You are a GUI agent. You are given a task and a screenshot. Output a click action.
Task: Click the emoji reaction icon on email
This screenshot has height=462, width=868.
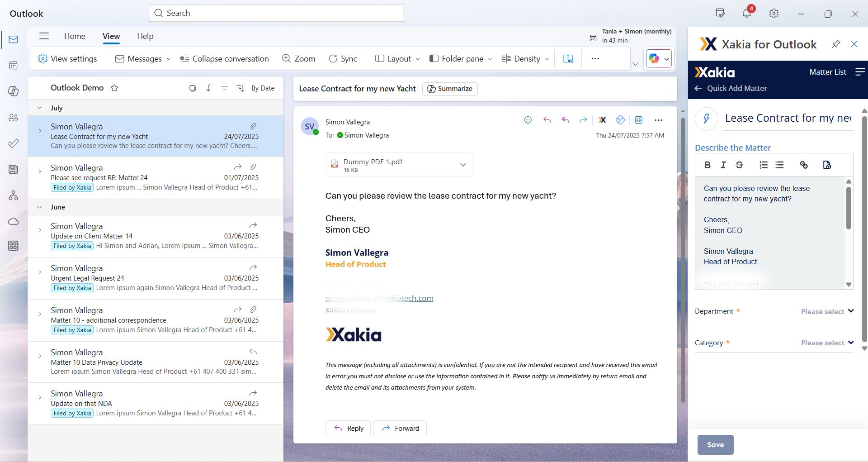coord(528,120)
